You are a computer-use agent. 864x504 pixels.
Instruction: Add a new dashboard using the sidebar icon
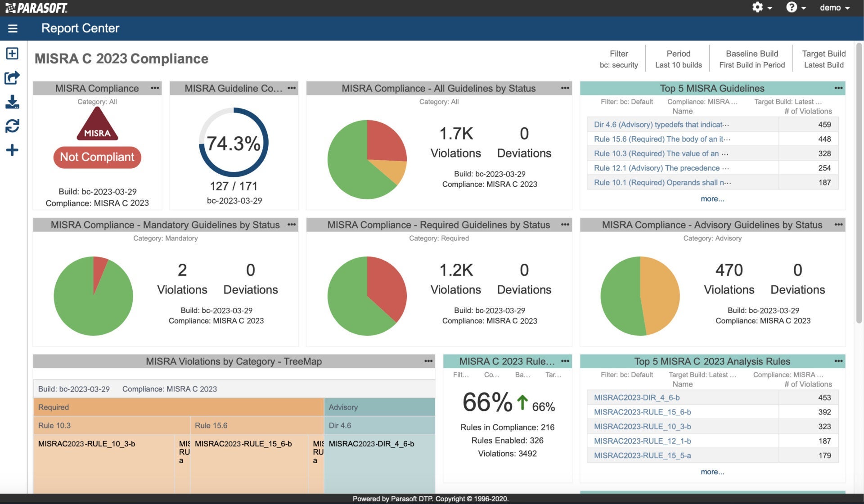[x=12, y=53]
